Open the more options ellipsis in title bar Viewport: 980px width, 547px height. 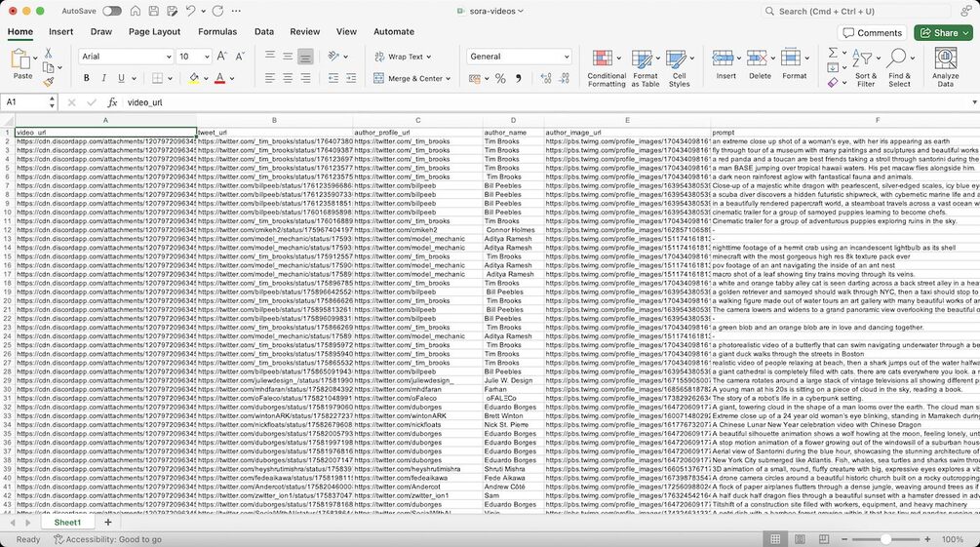[236, 11]
